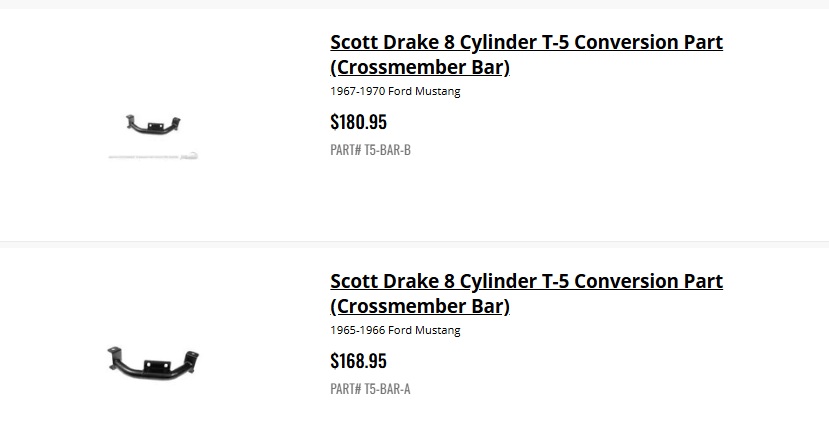Click the T5-BAR-B part code
The width and height of the screenshot is (829, 438).
388,150
